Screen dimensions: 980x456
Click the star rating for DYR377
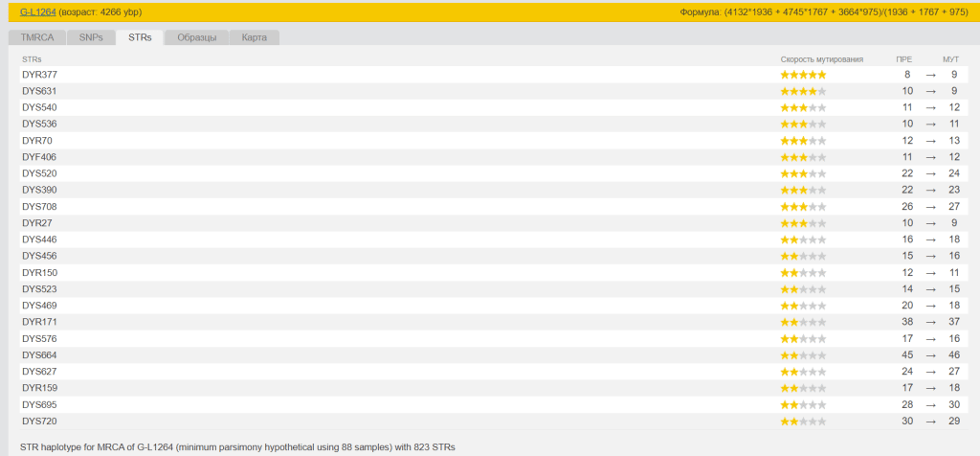803,75
